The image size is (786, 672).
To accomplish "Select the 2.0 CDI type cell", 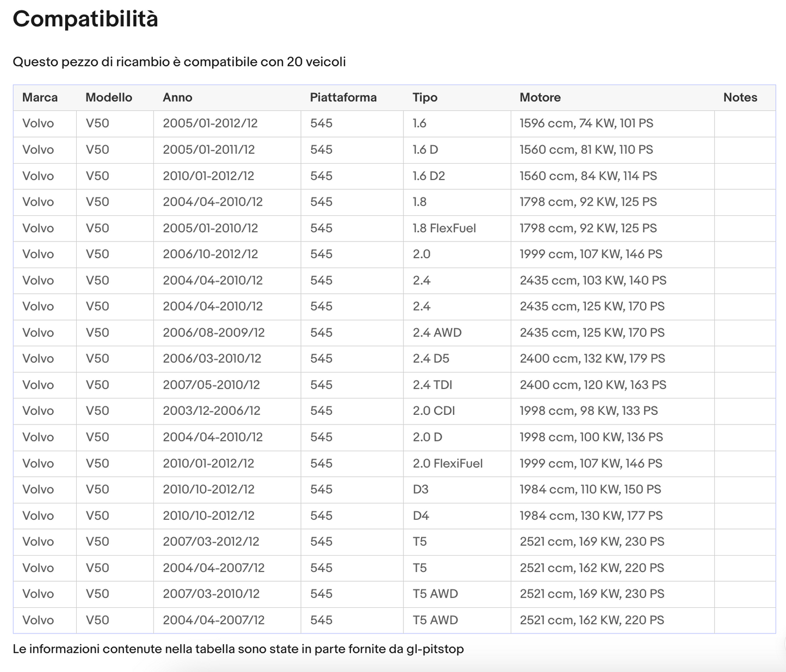I will 434,411.
